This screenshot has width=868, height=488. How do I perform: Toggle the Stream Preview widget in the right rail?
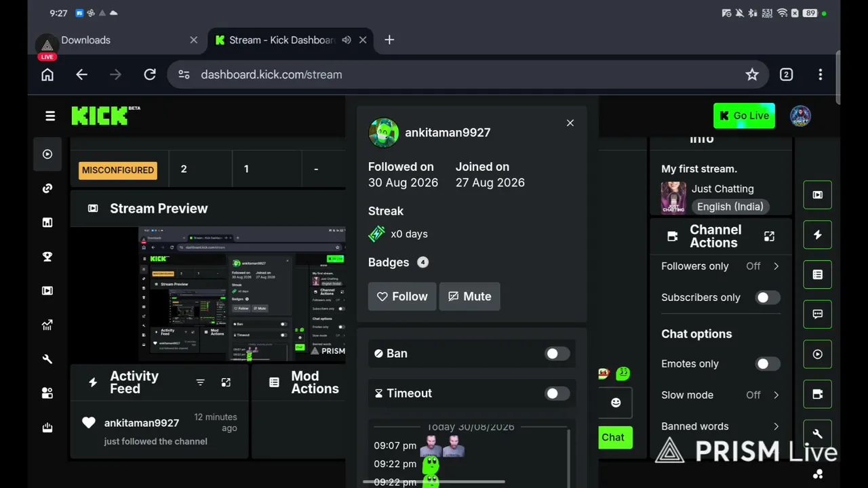tap(818, 195)
